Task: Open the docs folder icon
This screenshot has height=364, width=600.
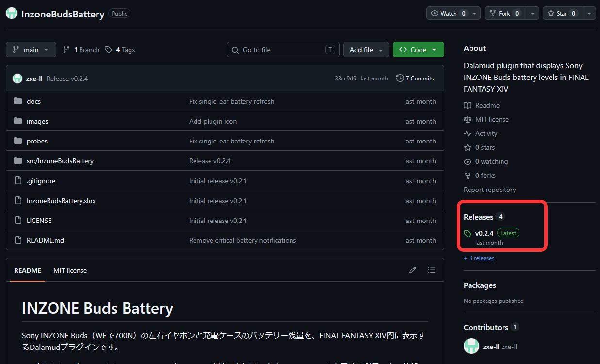Action: pos(18,101)
